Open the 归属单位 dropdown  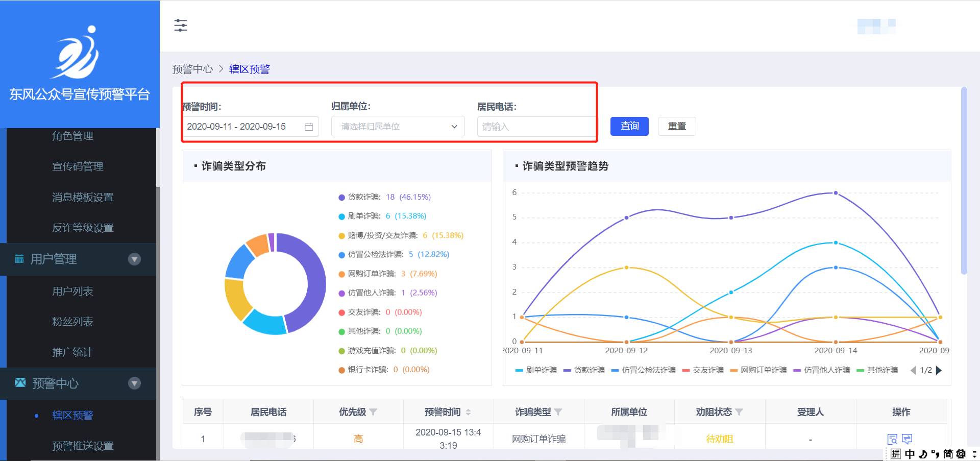click(x=398, y=127)
